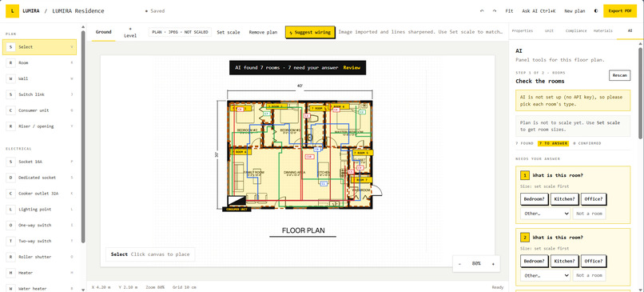Open the Compliance tab

575,31
